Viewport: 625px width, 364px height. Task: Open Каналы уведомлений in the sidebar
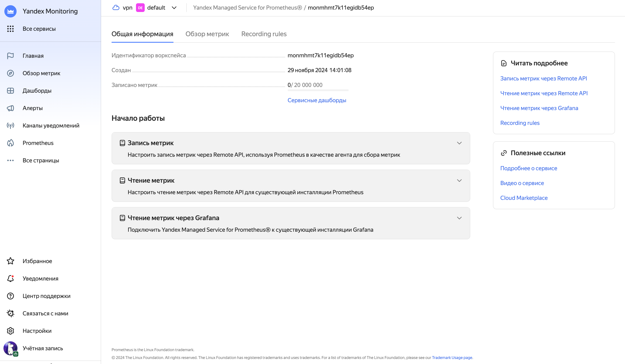[x=51, y=126]
